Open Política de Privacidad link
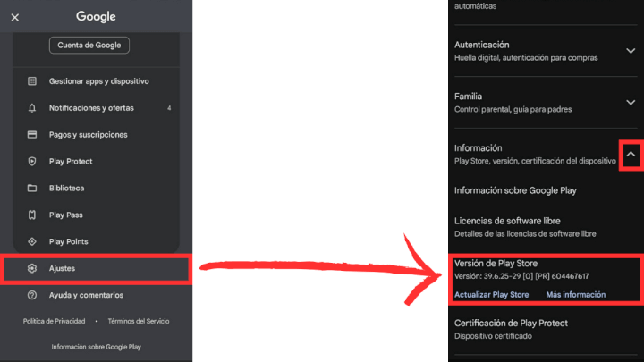Screen dimensions: 644x362 click(55, 321)
